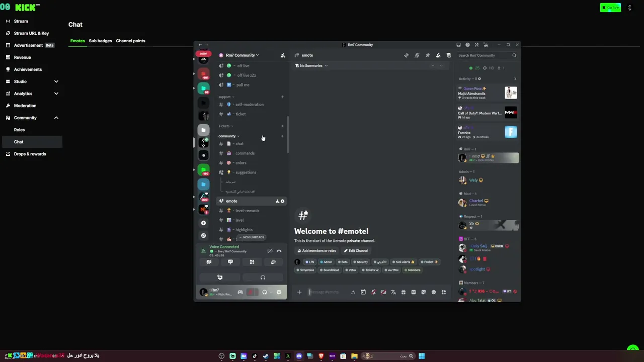
Task: Disconnect from the voice channel
Action: pyautogui.click(x=279, y=251)
